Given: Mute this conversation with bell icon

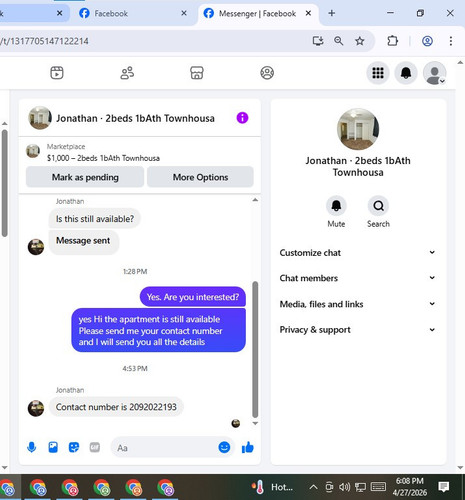Looking at the screenshot, I should coord(336,206).
